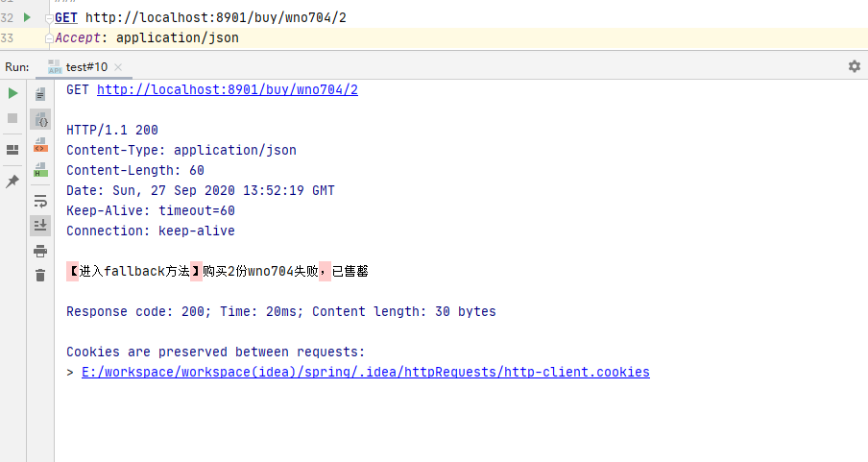The width and height of the screenshot is (868, 462).
Task: Select the JSON view format icon
Action: click(40, 119)
